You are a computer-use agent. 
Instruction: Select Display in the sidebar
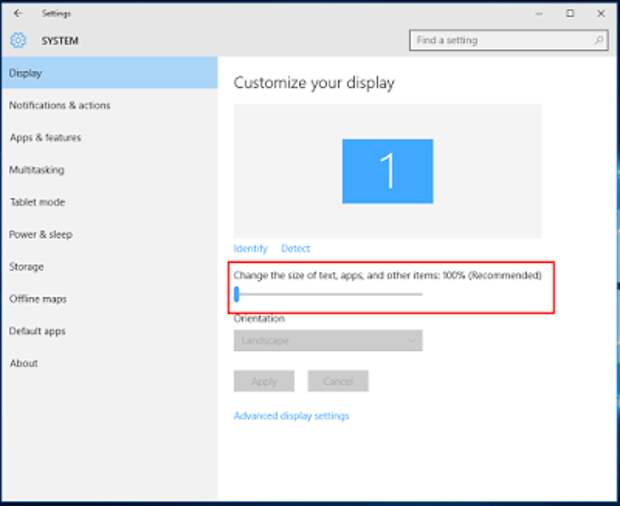109,73
